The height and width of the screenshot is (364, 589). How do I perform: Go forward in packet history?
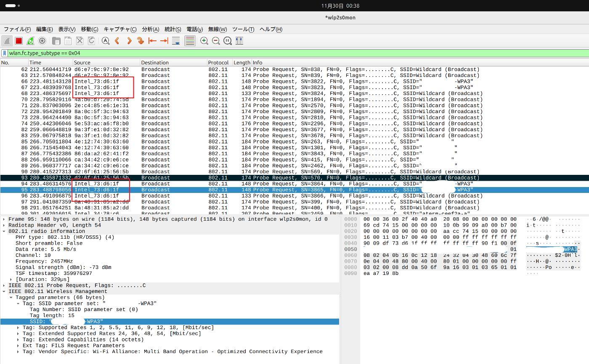coord(129,41)
